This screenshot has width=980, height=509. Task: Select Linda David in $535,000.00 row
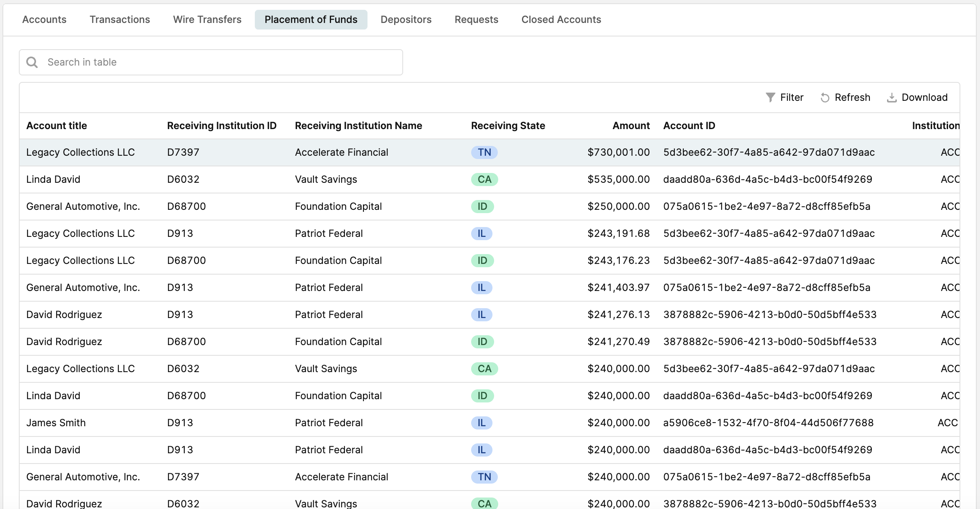coord(53,180)
